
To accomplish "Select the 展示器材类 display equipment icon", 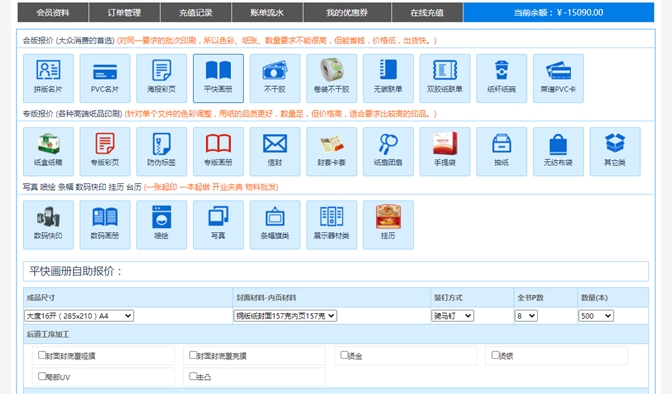I will click(332, 225).
